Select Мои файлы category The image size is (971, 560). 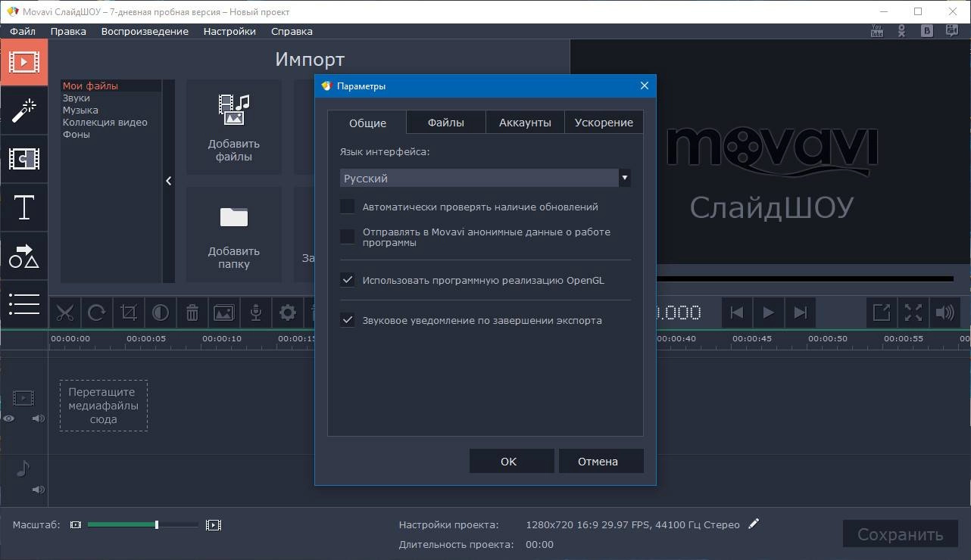click(x=111, y=86)
